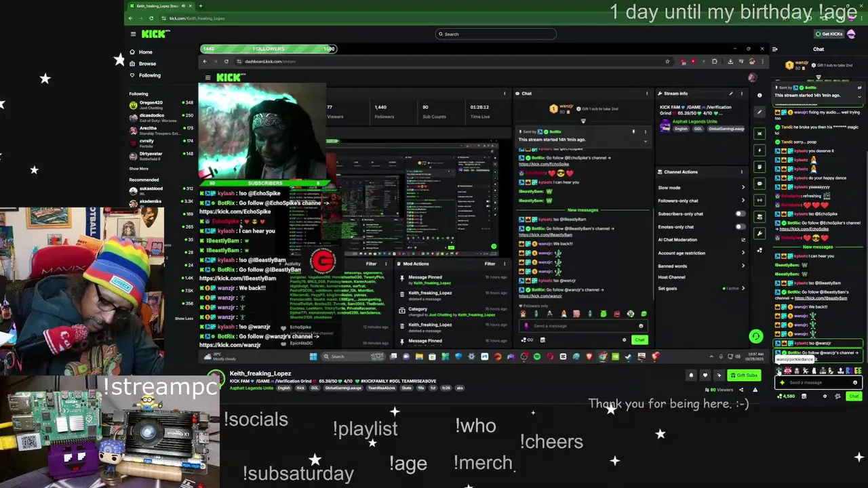Click the report triangle icon beside viewers
The height and width of the screenshot is (488, 868).
pos(755,390)
